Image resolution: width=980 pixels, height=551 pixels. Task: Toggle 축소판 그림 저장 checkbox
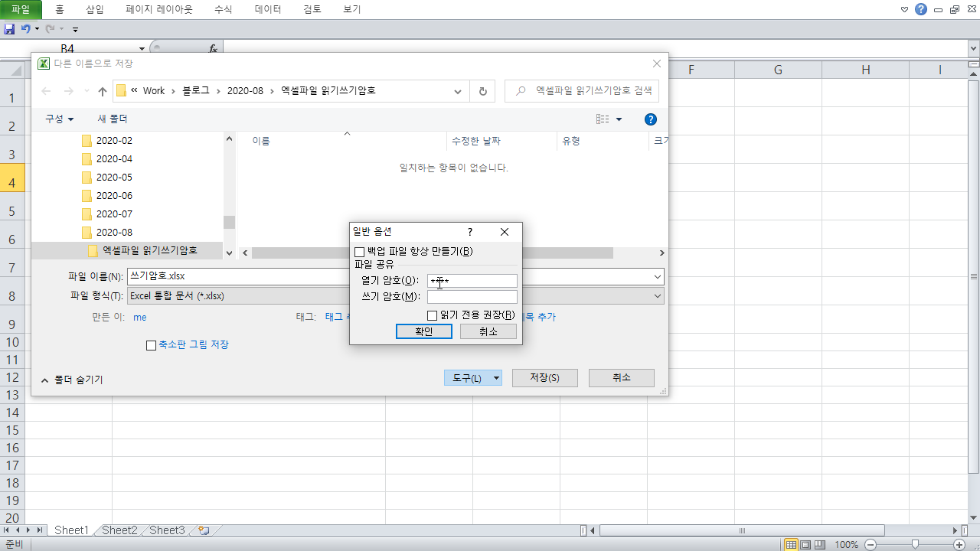[151, 345]
